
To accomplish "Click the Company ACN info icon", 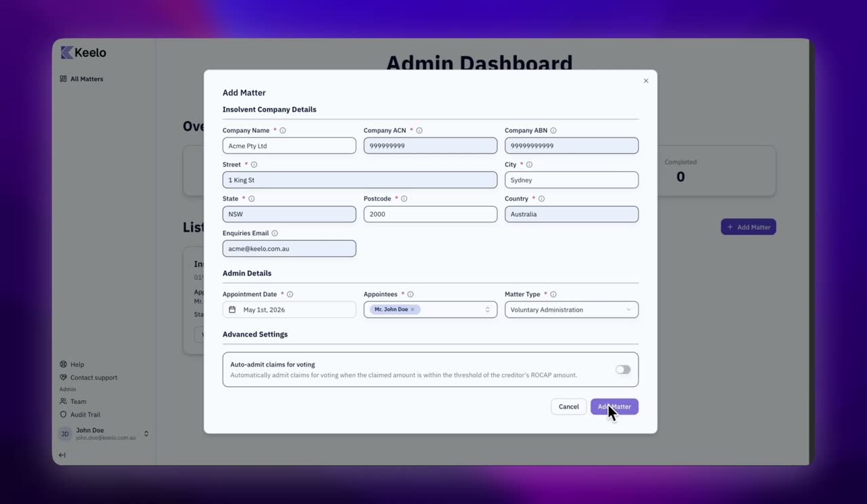I will pos(419,131).
